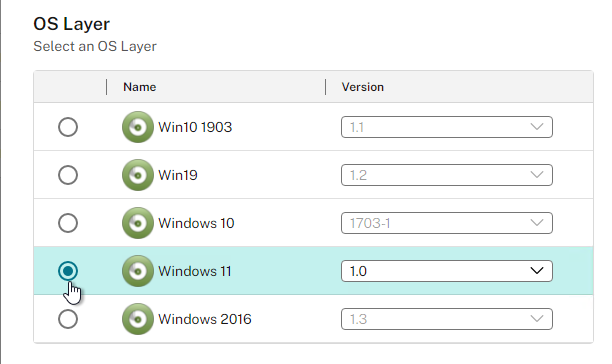612x364 pixels.
Task: Choose the Windows 10 radio button
Action: coord(68,223)
